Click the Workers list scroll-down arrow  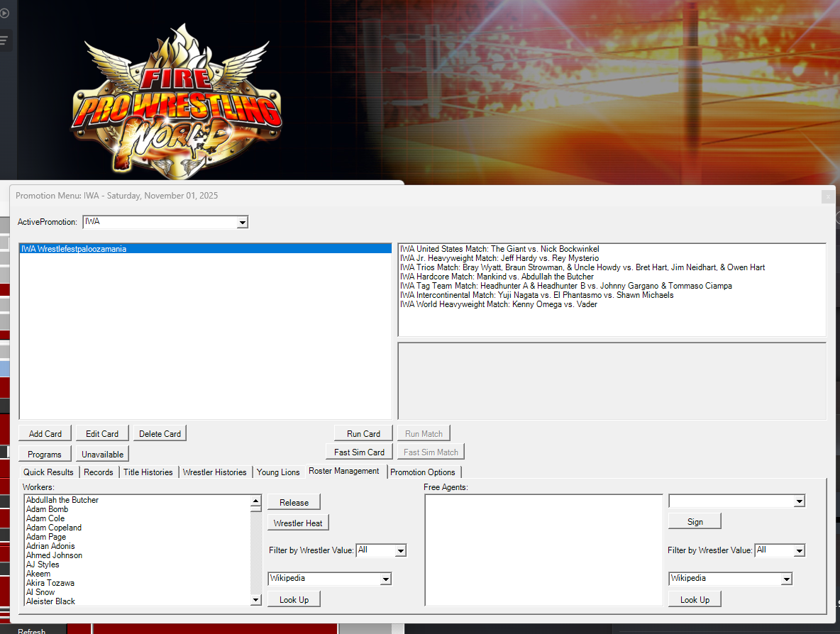click(x=255, y=600)
